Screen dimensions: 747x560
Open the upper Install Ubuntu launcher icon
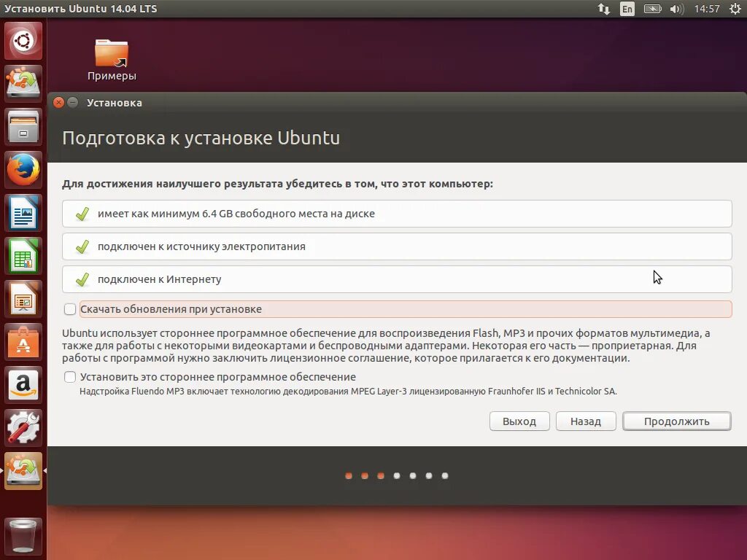click(23, 83)
